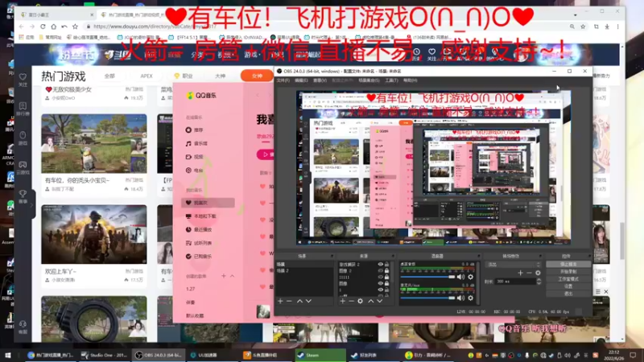644x362 pixels.
Task: Open 试听列表 in QQ Music
Action: point(199,243)
